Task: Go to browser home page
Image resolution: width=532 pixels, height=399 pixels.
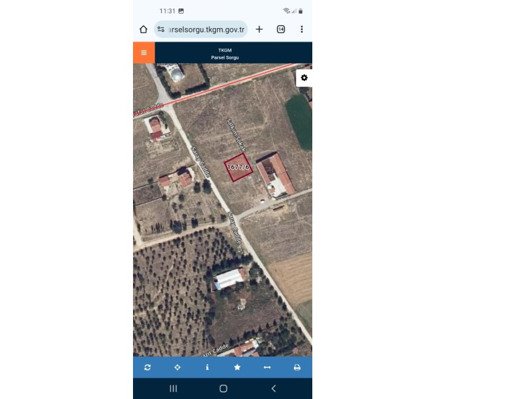Action: coord(143,29)
